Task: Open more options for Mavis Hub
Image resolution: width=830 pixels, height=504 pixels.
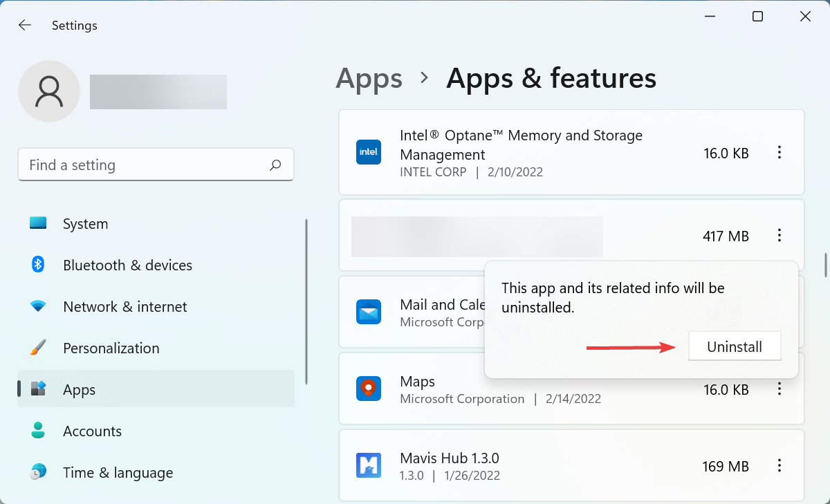Action: pyautogui.click(x=780, y=466)
